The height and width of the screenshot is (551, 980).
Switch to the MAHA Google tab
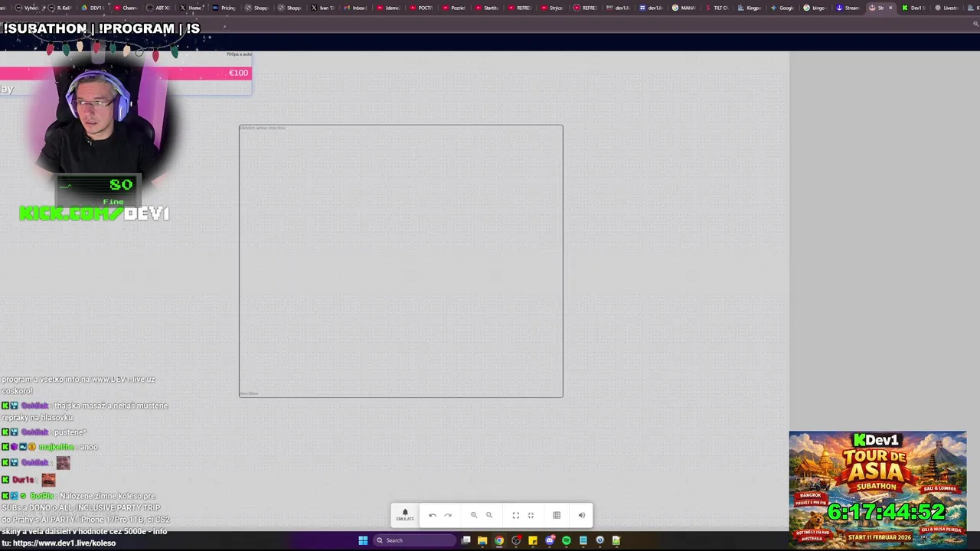point(684,8)
